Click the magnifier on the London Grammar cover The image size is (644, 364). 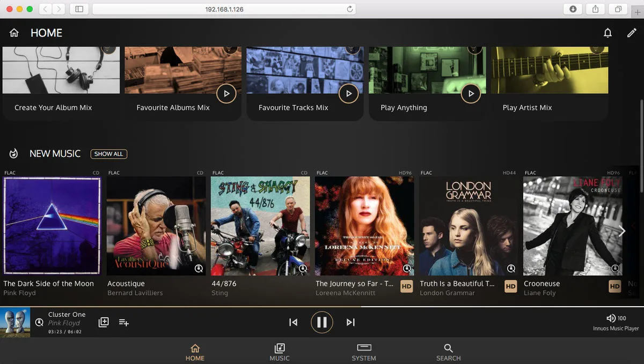tap(511, 269)
